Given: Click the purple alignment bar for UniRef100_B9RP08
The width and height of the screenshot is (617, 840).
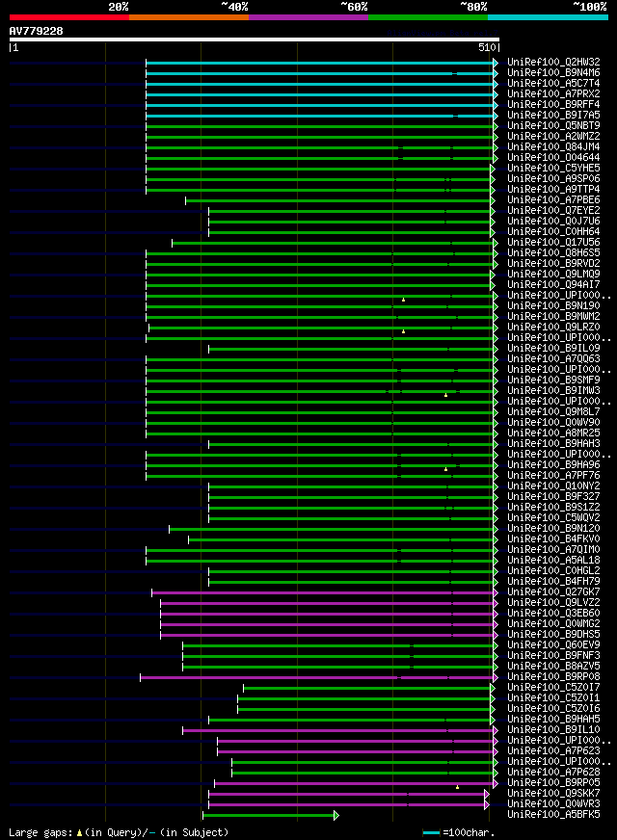Looking at the screenshot, I should [317, 677].
